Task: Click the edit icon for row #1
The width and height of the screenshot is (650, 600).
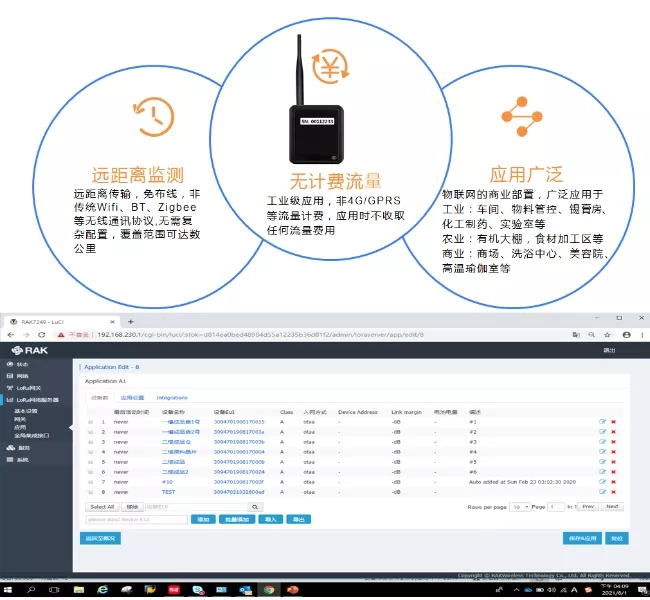Action: pyautogui.click(x=602, y=422)
